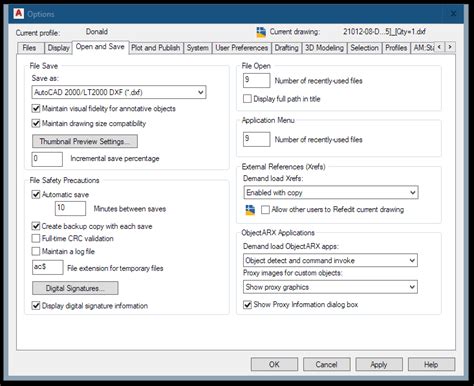Go to the Drafting tab

[x=286, y=48]
